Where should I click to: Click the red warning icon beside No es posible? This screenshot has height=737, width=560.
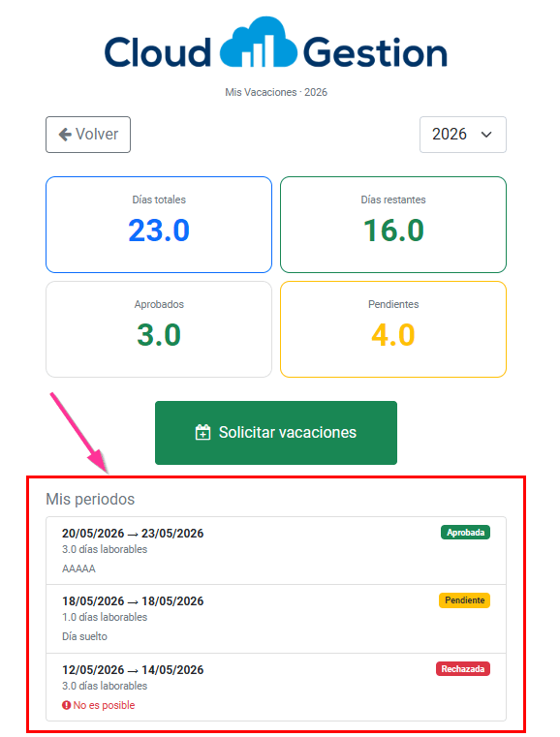(x=66, y=705)
